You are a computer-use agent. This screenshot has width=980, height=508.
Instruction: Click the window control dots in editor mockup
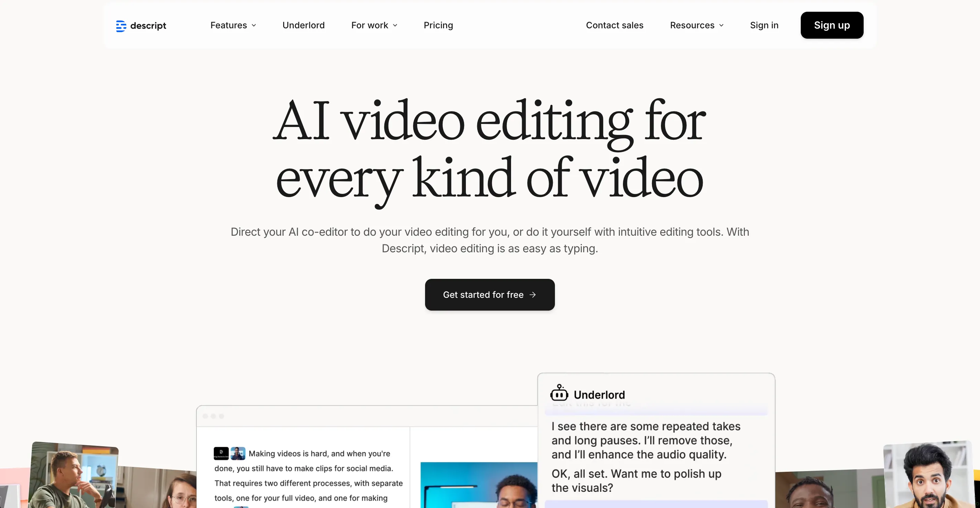[213, 416]
